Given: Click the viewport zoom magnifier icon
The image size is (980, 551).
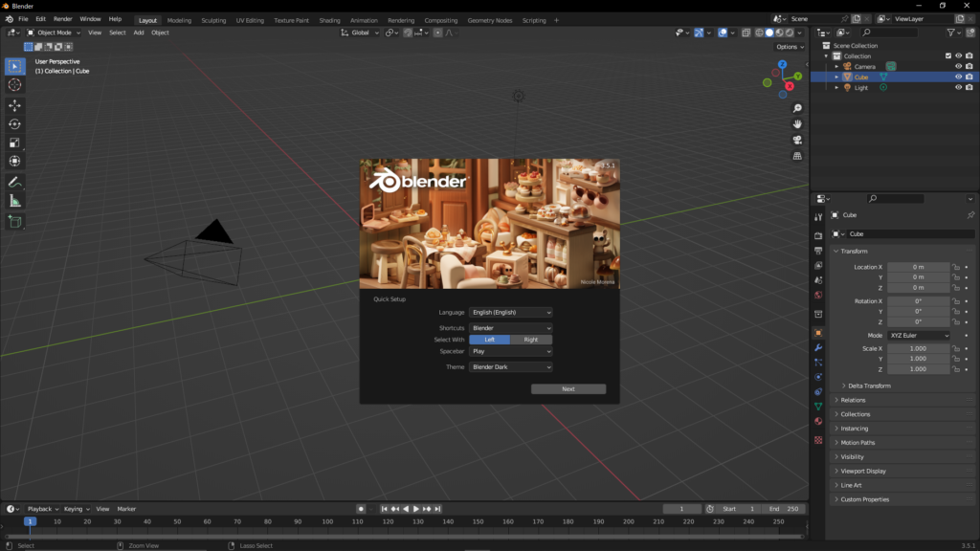Looking at the screenshot, I should (797, 109).
